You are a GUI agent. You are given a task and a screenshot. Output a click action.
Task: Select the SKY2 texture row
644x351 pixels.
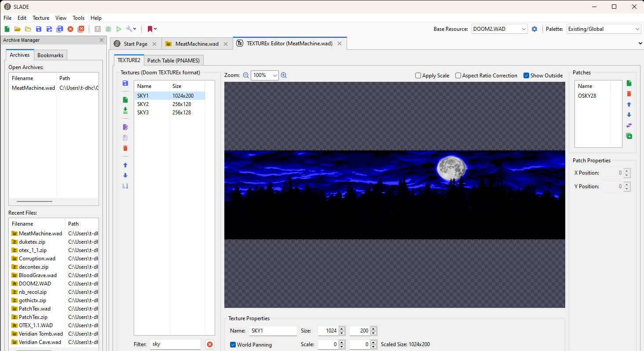[169, 104]
